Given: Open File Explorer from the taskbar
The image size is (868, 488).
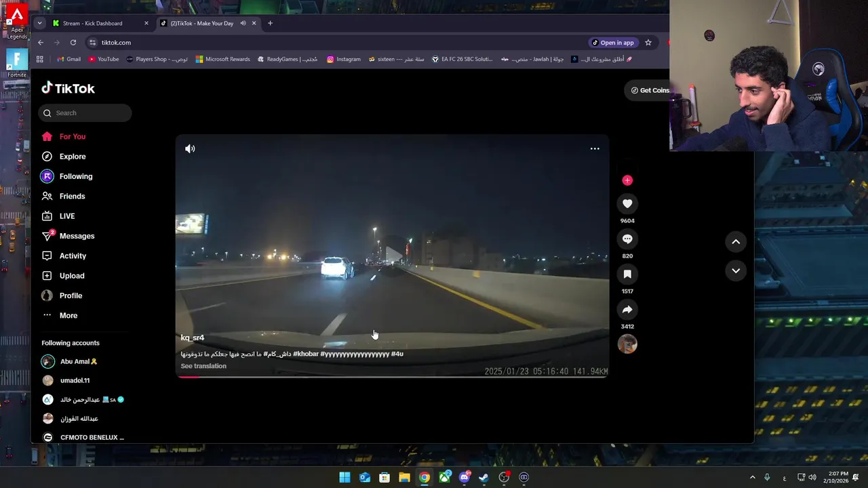Looking at the screenshot, I should point(404,477).
